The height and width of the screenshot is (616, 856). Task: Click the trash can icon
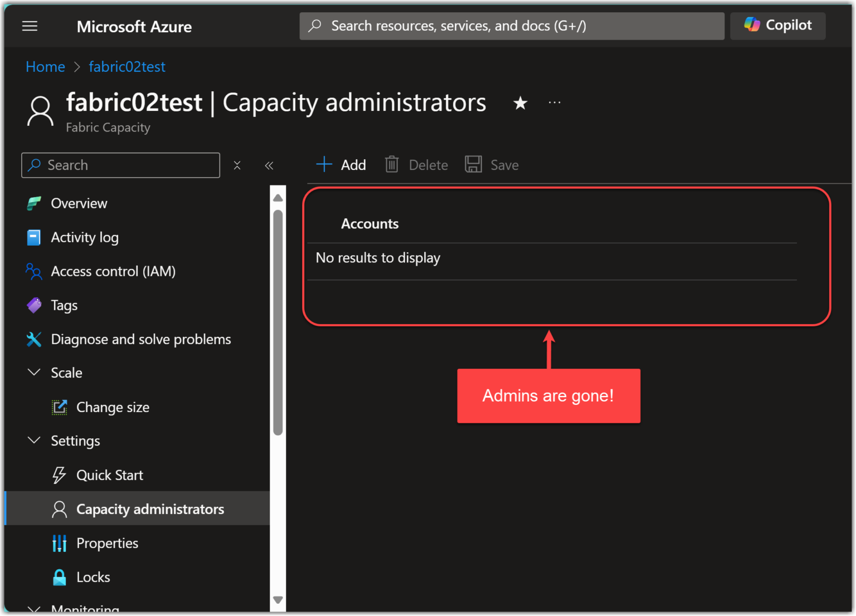(392, 164)
